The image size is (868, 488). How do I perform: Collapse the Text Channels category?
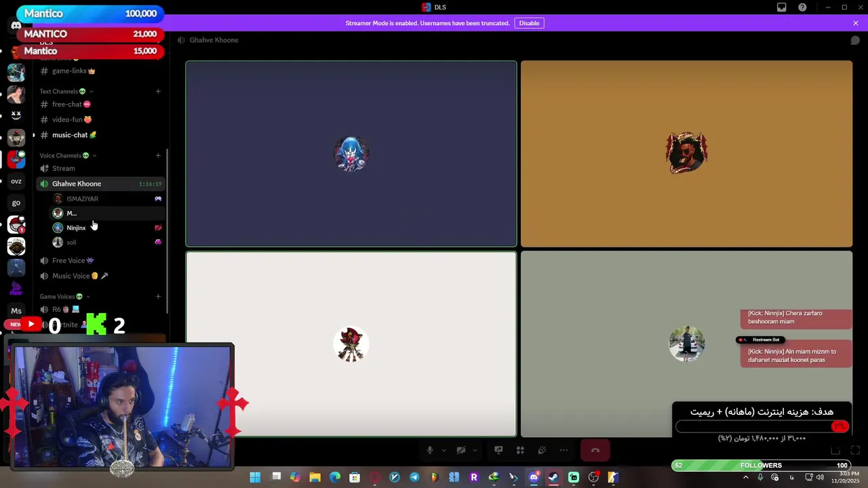[x=66, y=91]
